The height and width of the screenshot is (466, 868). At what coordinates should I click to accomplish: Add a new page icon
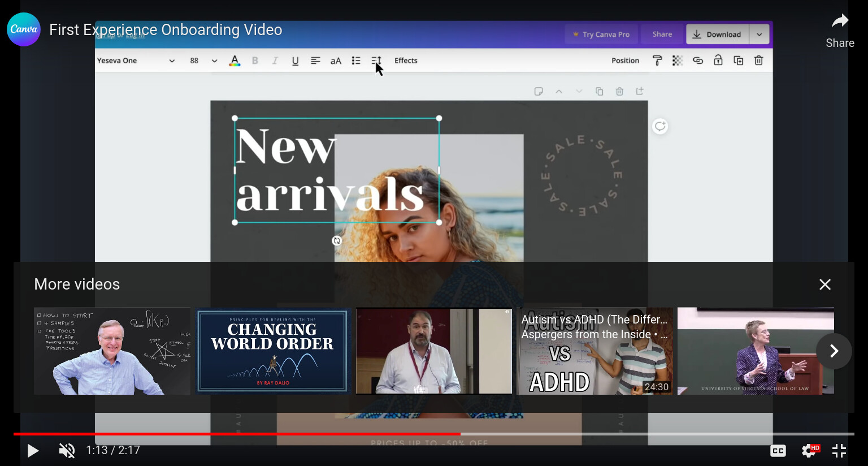(x=640, y=91)
